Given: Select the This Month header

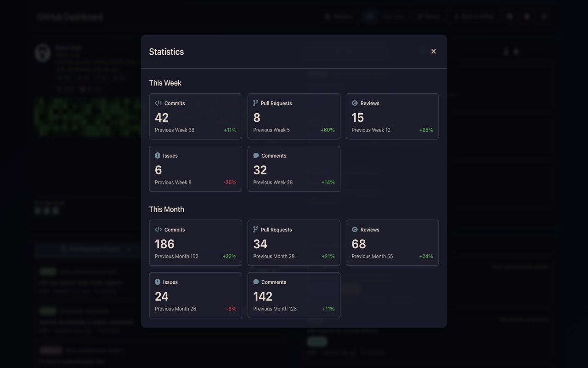Looking at the screenshot, I should [166, 209].
